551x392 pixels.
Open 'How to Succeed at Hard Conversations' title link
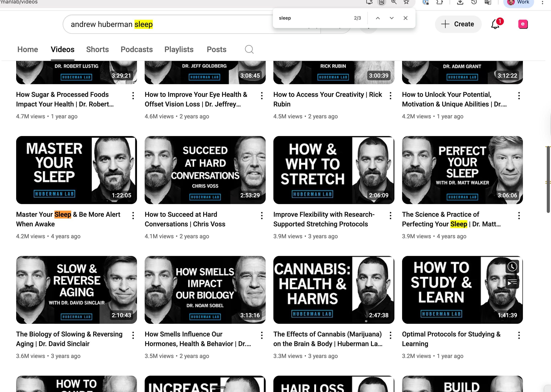[x=185, y=219]
